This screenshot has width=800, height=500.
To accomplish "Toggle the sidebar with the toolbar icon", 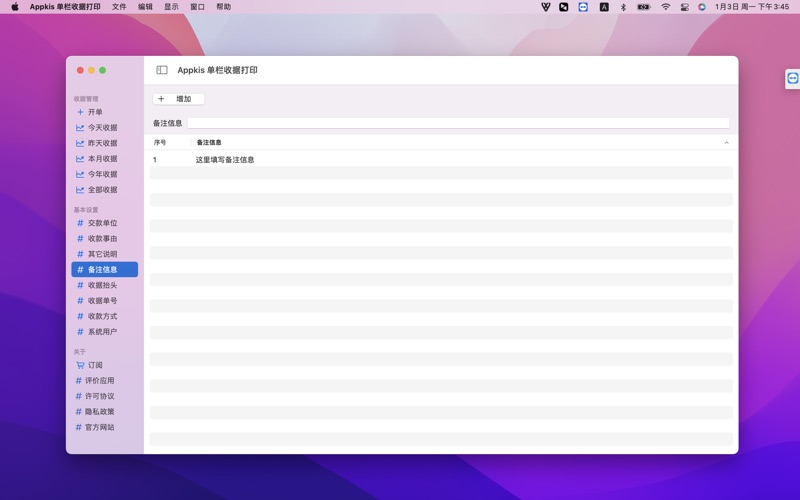I will (x=162, y=70).
